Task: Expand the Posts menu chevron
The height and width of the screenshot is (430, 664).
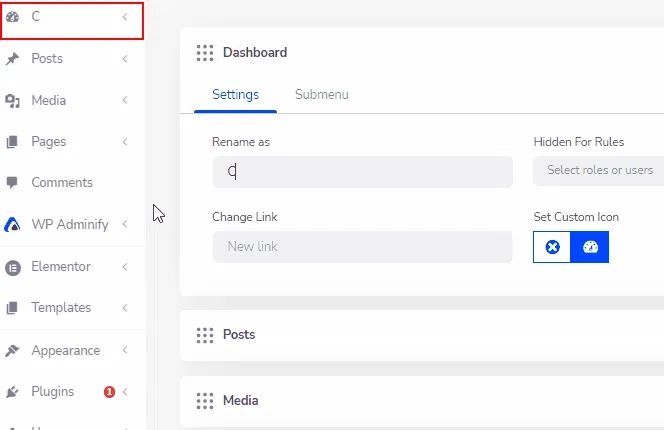Action: click(124, 58)
